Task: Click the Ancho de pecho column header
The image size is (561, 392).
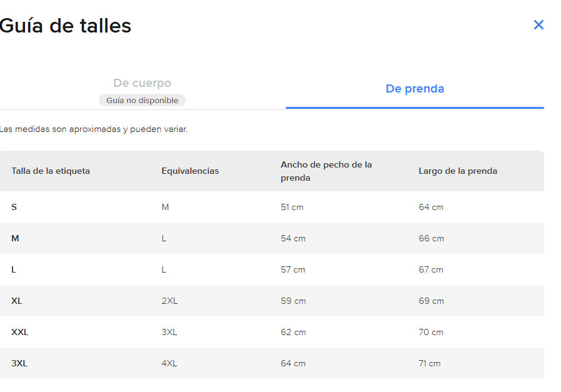Action: click(326, 171)
